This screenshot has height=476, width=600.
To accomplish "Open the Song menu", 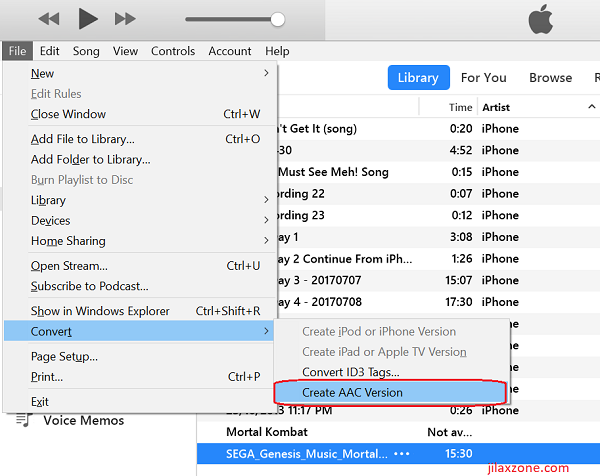I will point(86,51).
